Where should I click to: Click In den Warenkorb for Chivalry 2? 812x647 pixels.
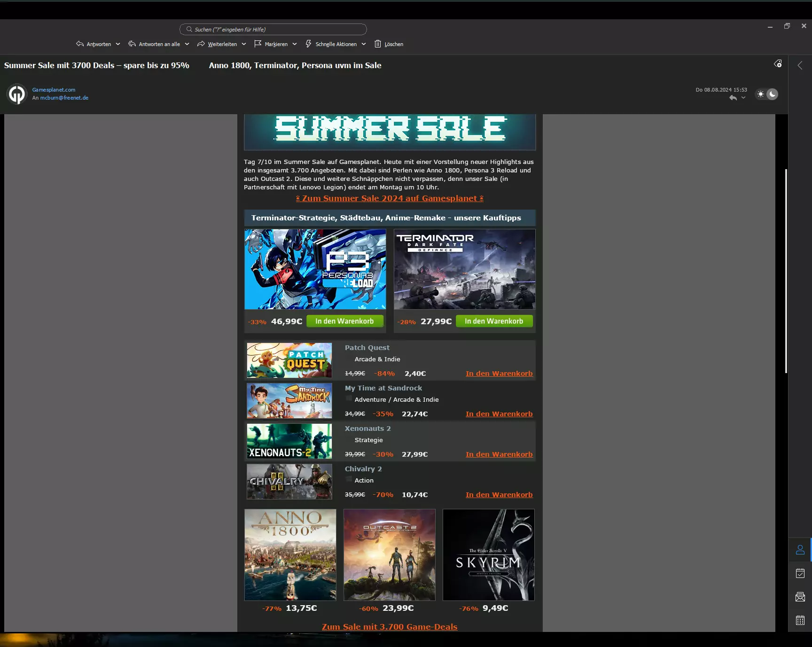(499, 495)
